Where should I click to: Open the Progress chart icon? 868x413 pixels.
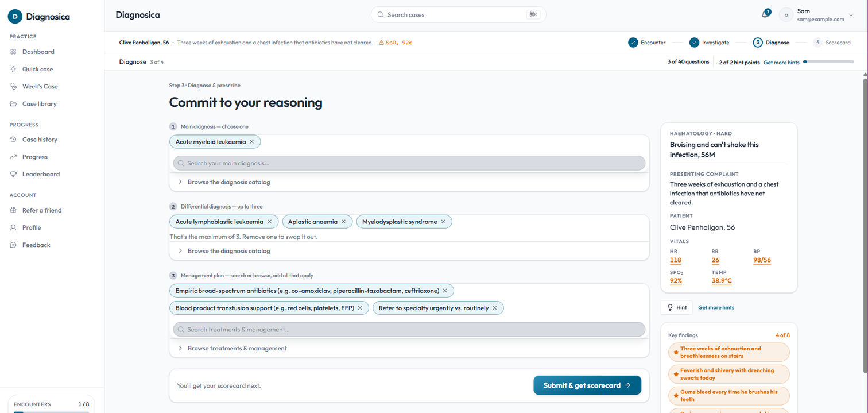tap(13, 157)
